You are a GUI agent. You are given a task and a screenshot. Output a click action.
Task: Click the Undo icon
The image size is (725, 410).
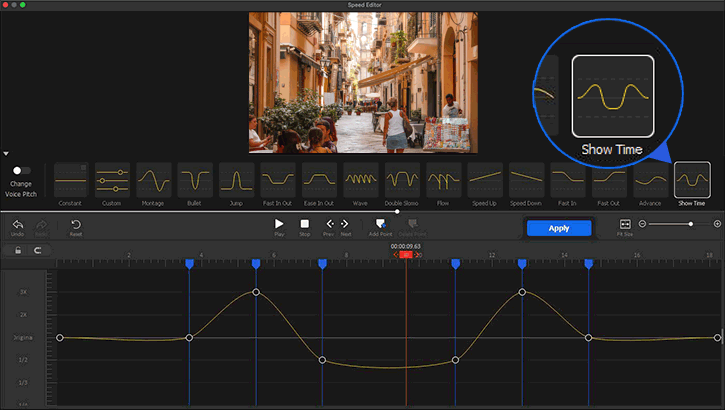(18, 225)
